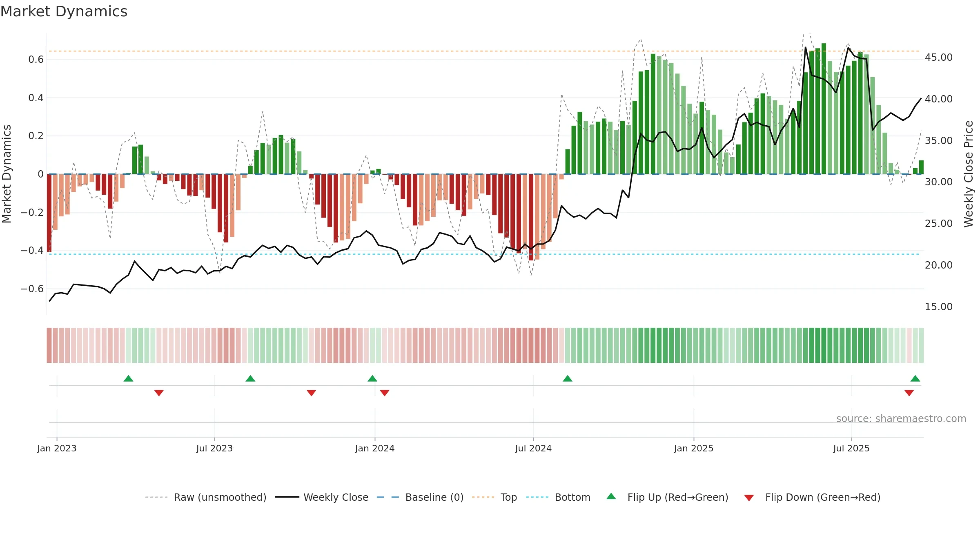The width and height of the screenshot is (980, 551).
Task: Click the red flip-down marker in late 2023
Action: pyautogui.click(x=311, y=393)
